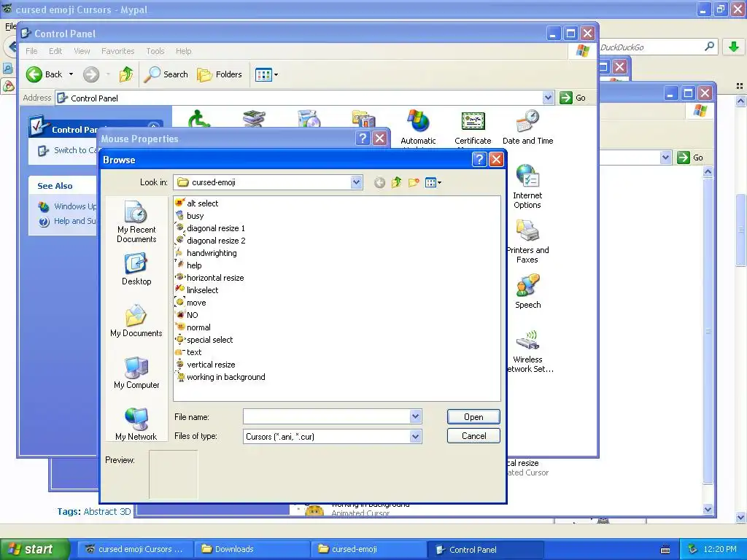Select the 'text' cursor file
Image resolution: width=747 pixels, height=560 pixels.
coord(188,352)
